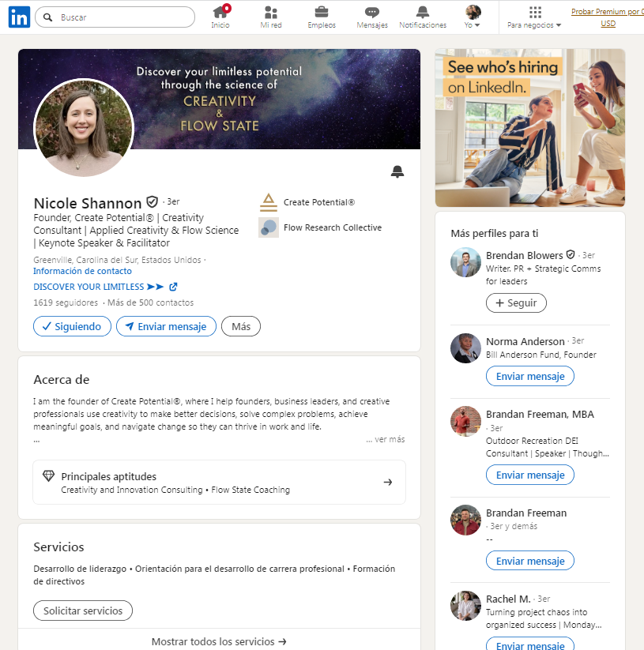
Task: Open Mi red network icon
Action: [271, 17]
